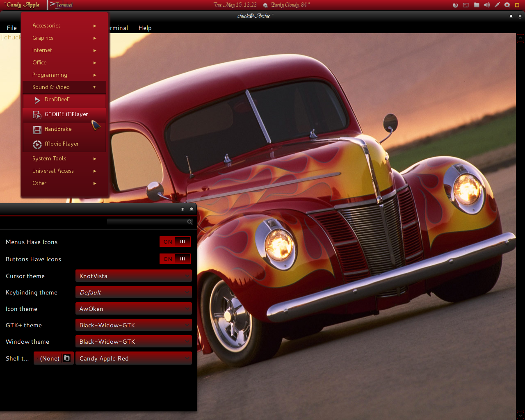This screenshot has width=525, height=420.
Task: Click the Movie Player icon
Action: [x=37, y=144]
